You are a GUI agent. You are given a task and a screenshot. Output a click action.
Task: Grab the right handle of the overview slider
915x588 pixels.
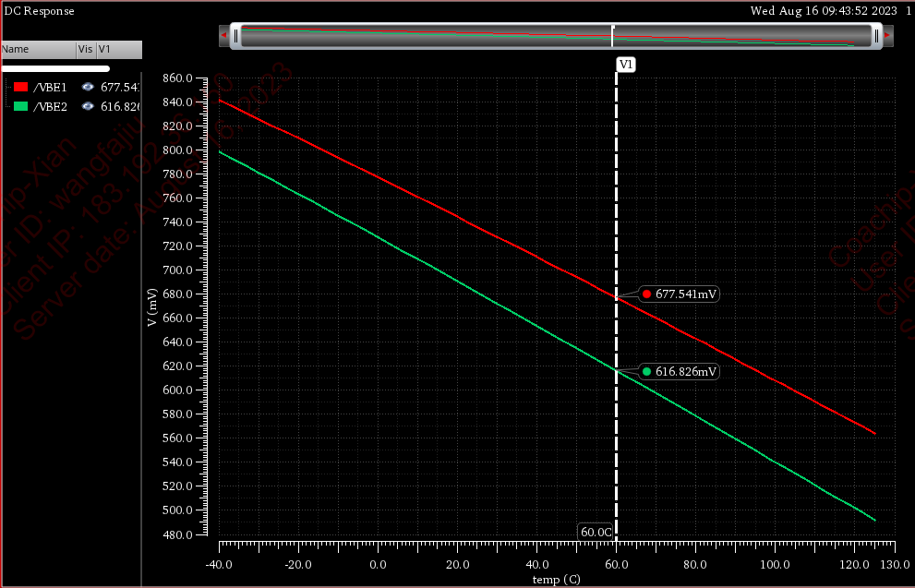point(874,35)
